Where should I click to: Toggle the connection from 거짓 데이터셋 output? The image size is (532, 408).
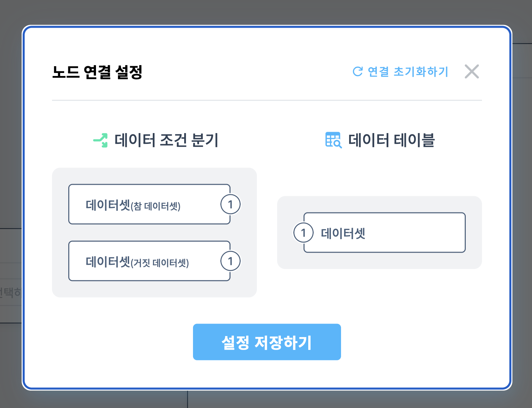[x=231, y=261]
